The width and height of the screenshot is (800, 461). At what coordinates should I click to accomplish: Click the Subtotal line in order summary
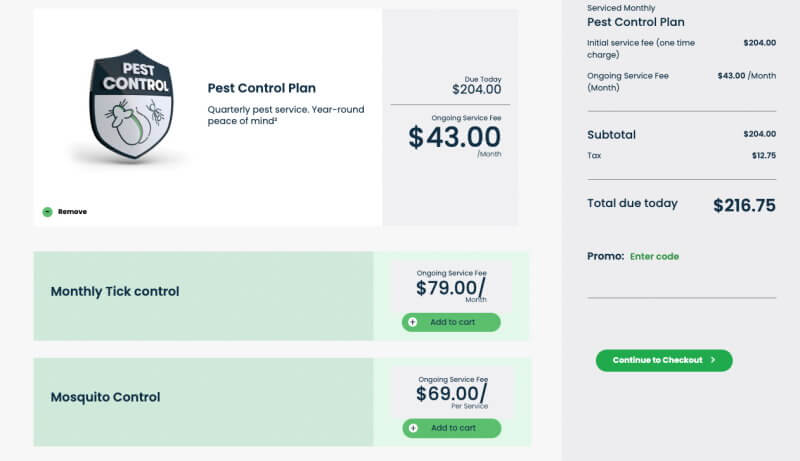(681, 135)
